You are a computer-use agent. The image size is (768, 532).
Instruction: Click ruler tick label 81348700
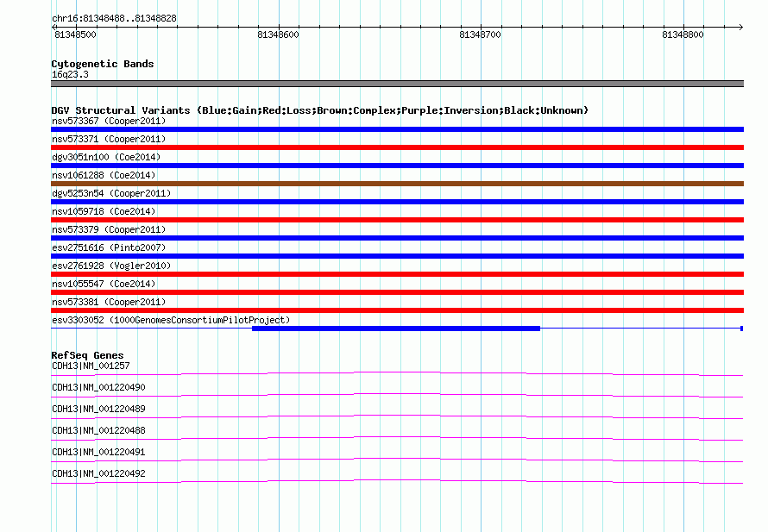(x=480, y=34)
